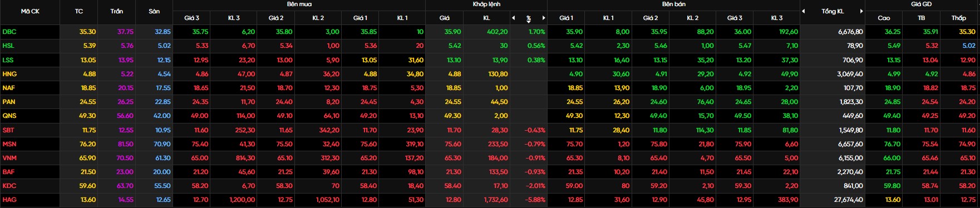
Task: Open the MSN stock symbol
Action: 9,144
